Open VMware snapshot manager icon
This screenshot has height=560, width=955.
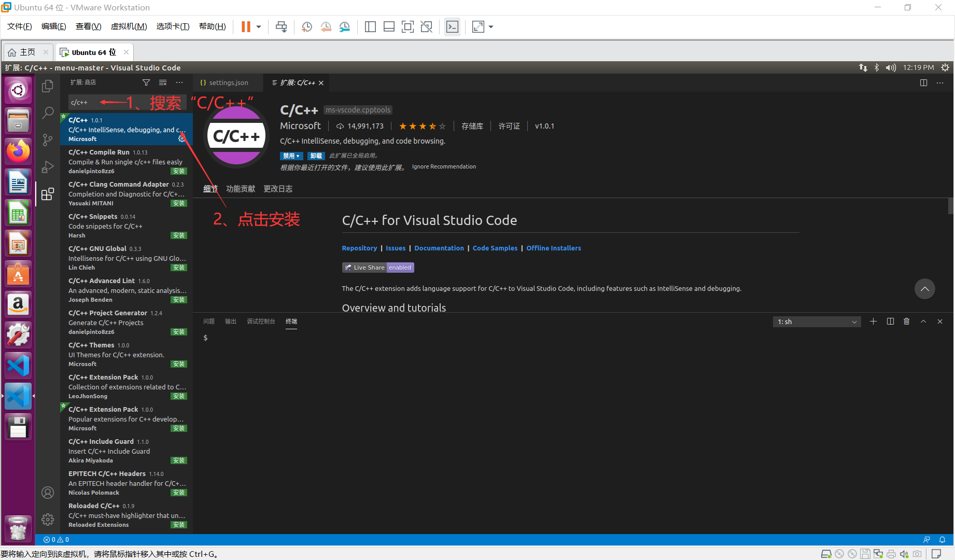[x=345, y=27]
